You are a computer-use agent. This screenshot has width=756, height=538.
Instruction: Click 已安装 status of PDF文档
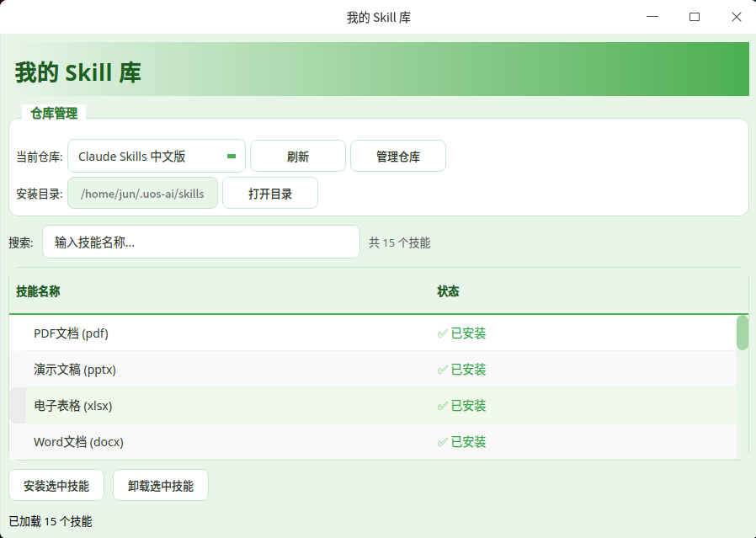click(x=461, y=333)
